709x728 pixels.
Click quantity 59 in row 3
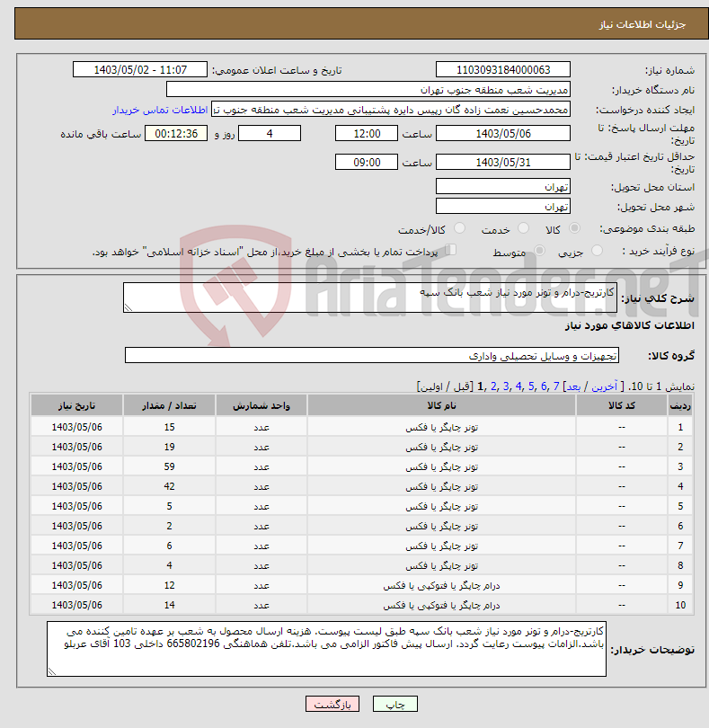click(x=169, y=466)
